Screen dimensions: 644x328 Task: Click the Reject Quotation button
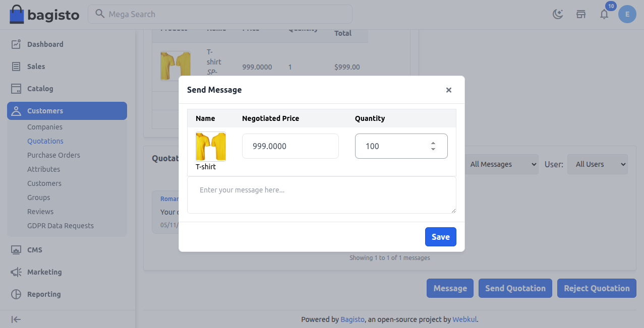point(597,288)
